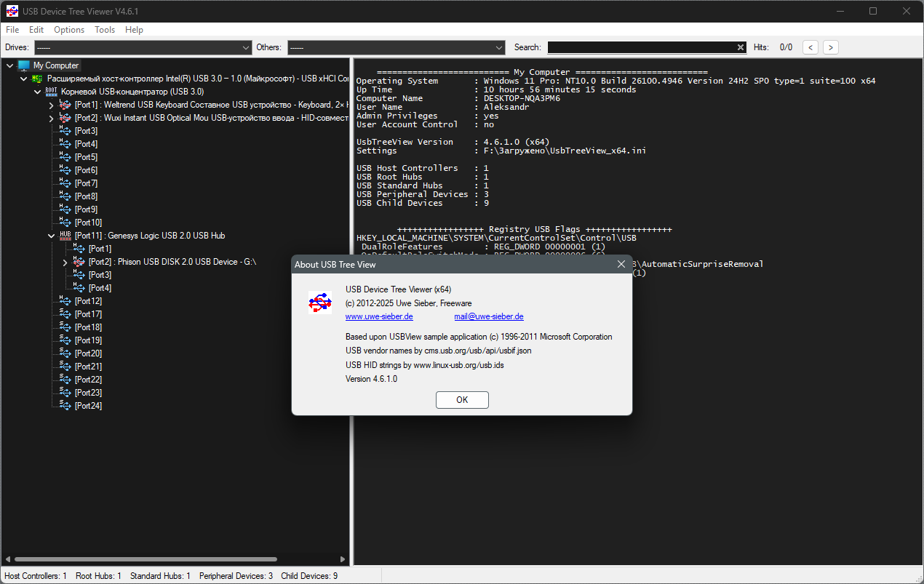This screenshot has width=924, height=584.
Task: Open the Others dropdown list
Action: click(x=397, y=47)
